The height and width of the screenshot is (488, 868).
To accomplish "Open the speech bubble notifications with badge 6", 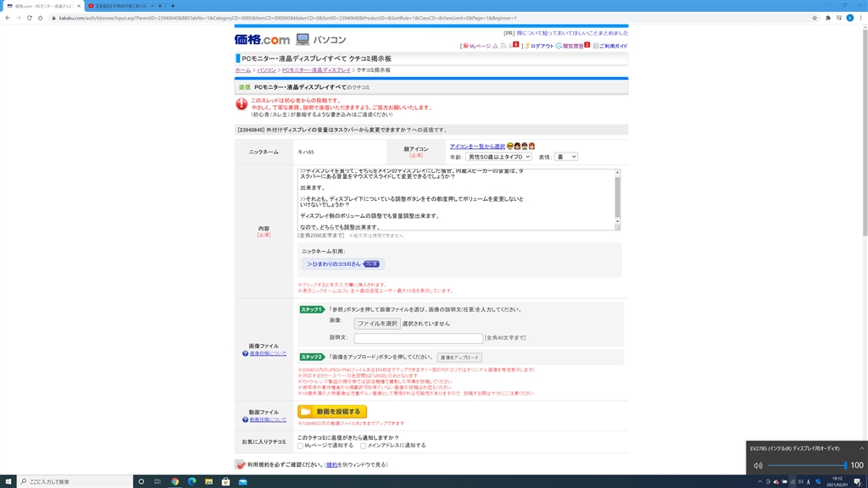I will [513, 46].
